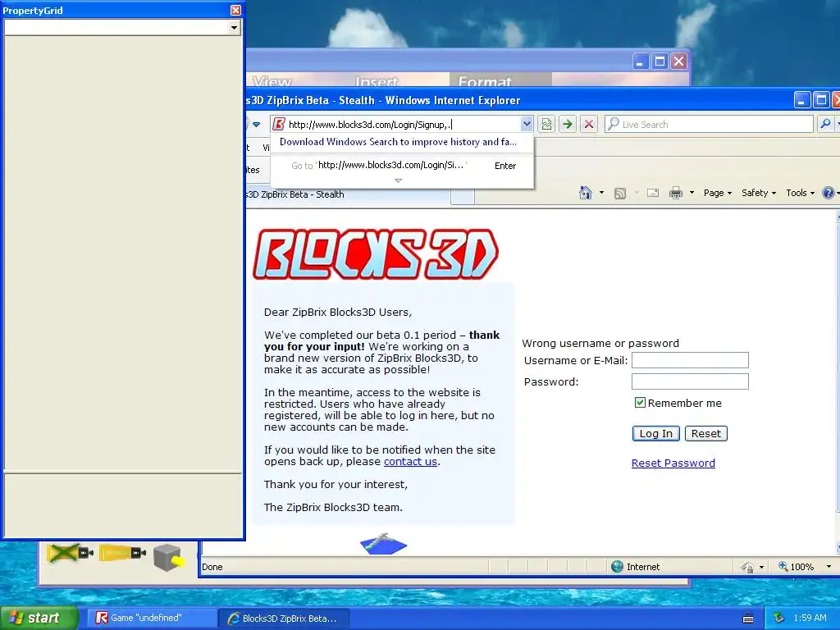Open a new blank browser tab
This screenshot has width=840, height=630.
coord(463,197)
